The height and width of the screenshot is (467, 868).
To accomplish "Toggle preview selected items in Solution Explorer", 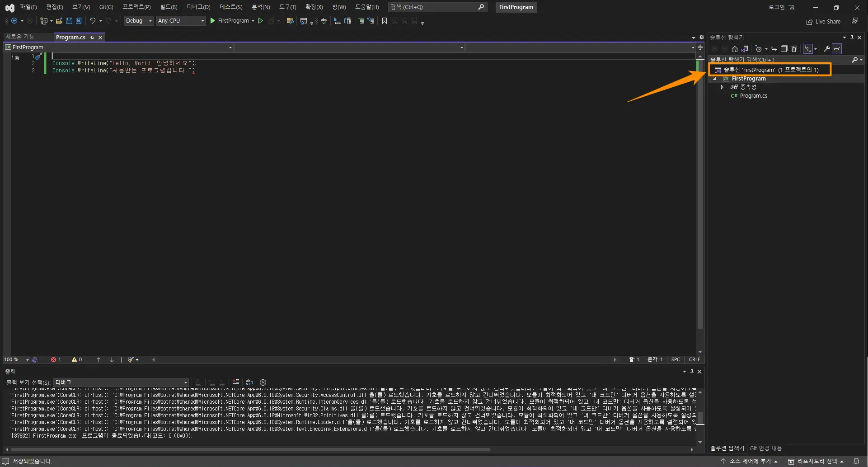I will point(837,49).
